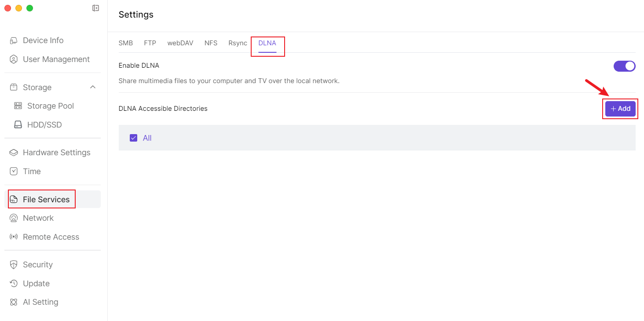This screenshot has width=644, height=321.
Task: Click the Network icon in sidebar
Action: (14, 218)
